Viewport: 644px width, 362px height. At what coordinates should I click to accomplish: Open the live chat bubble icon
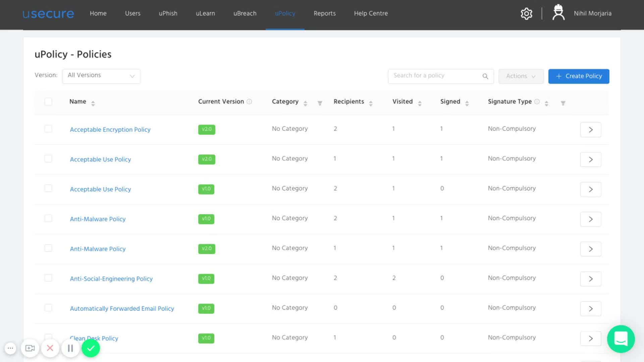pyautogui.click(x=621, y=339)
